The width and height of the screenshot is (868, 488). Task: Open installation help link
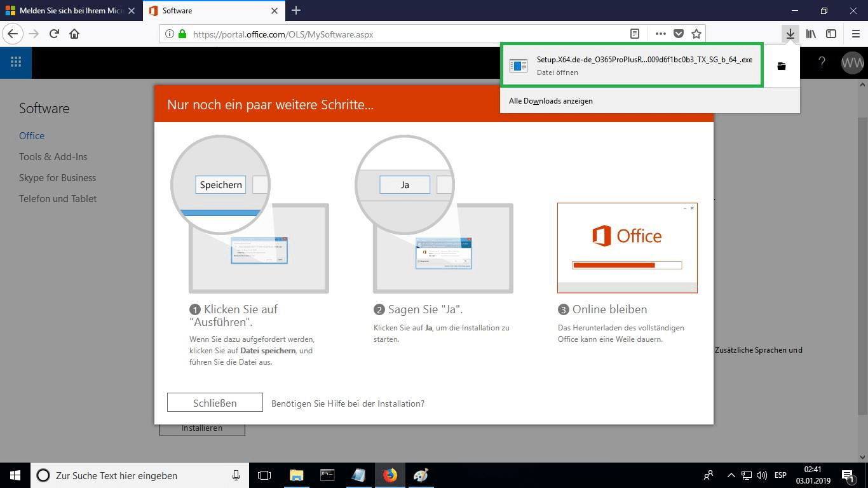pos(348,403)
